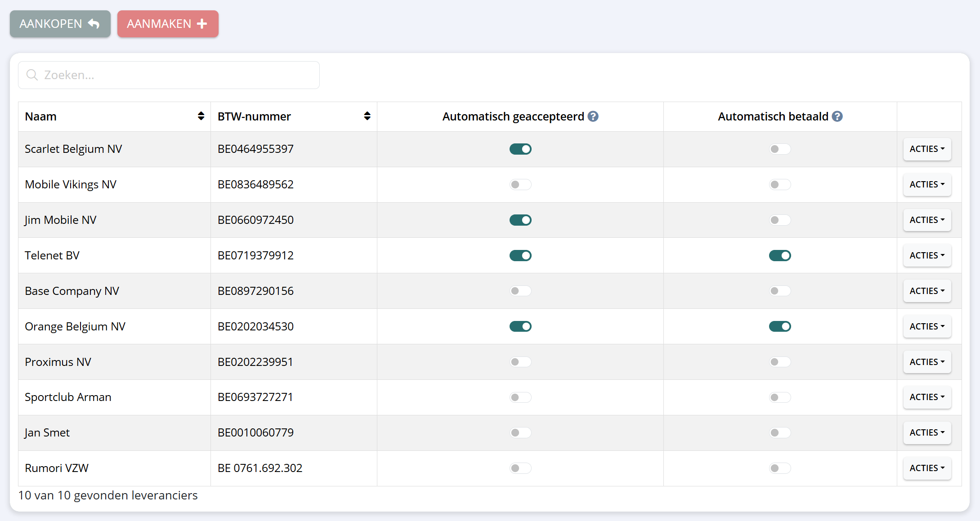
Task: Sort by the Naam column arrows
Action: tap(201, 116)
